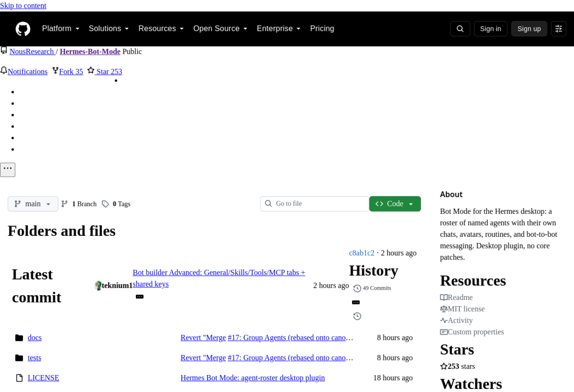574x392 pixels.
Task: Open Revert "Merge commit in docs row
Action: point(203,338)
